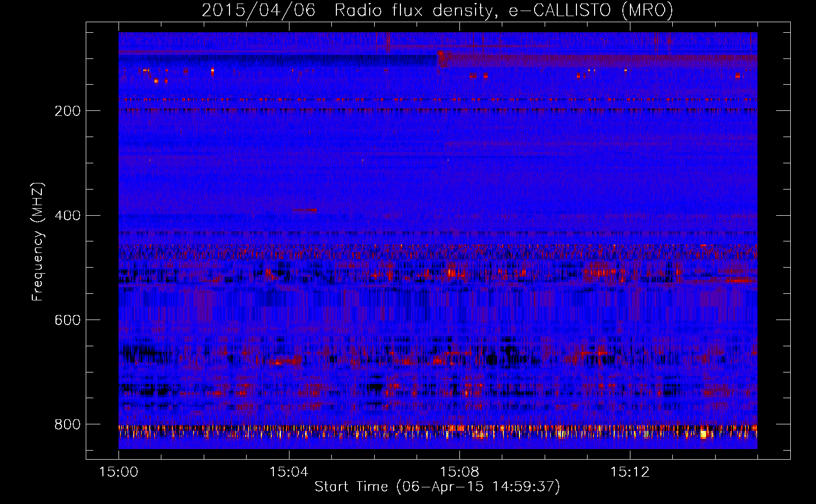Click the 400 frequency tick label
This screenshot has height=504, width=816.
point(68,216)
